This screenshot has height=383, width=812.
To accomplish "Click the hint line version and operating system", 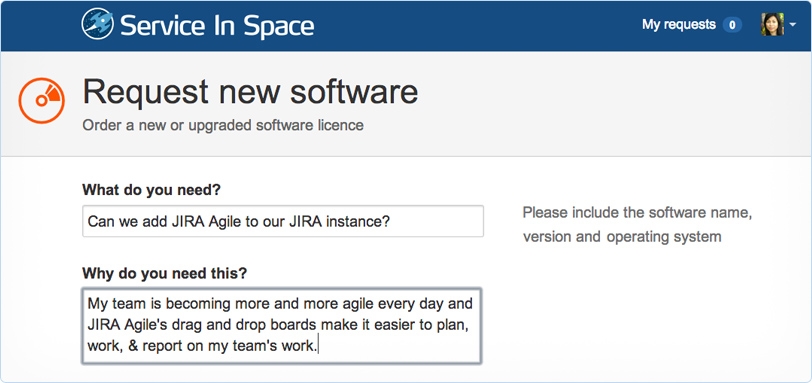I will [x=622, y=237].
